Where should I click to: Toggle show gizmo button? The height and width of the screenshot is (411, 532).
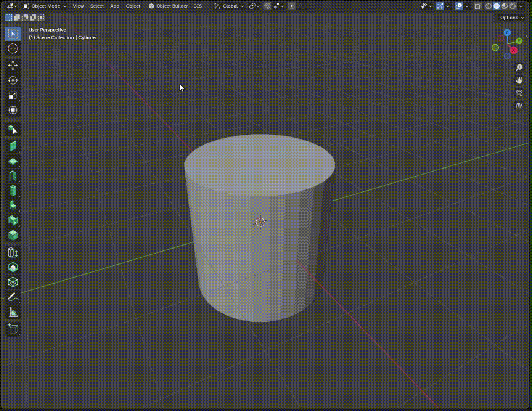(x=440, y=6)
